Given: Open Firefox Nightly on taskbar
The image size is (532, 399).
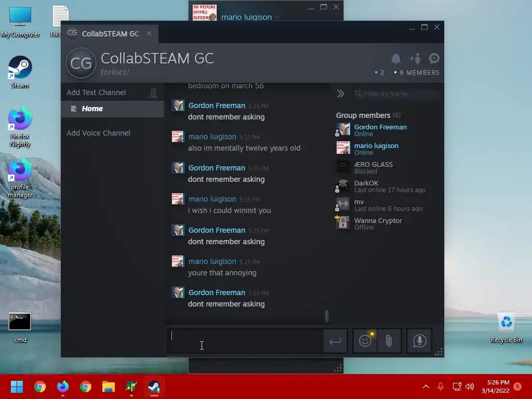Looking at the screenshot, I should [x=63, y=387].
